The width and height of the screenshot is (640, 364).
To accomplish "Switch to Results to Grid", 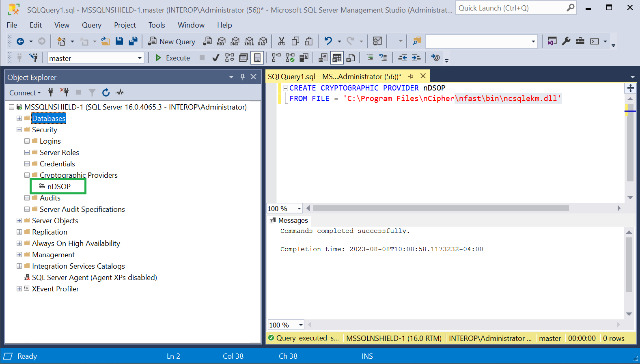I will (337, 58).
